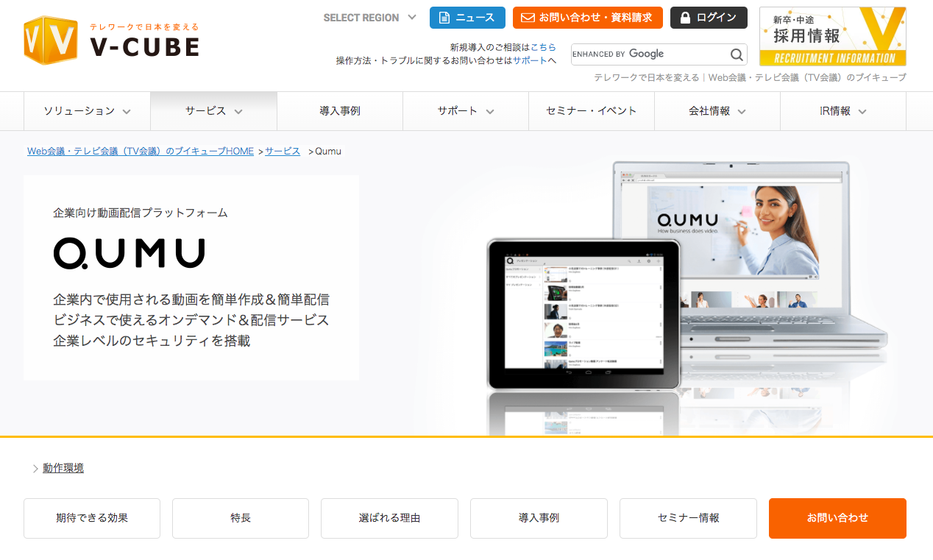Open the 会社情報 navigation menu

[717, 111]
